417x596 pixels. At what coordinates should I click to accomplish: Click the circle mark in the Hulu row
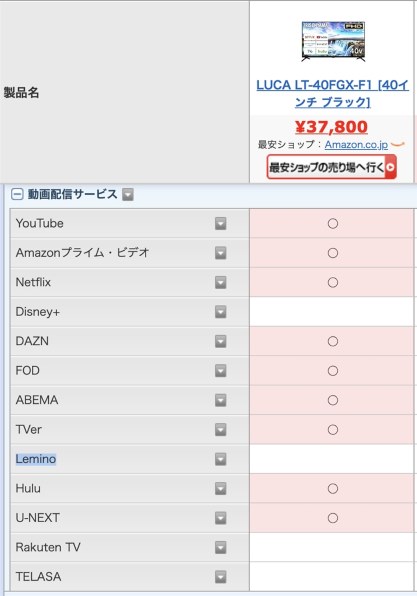tap(333, 488)
